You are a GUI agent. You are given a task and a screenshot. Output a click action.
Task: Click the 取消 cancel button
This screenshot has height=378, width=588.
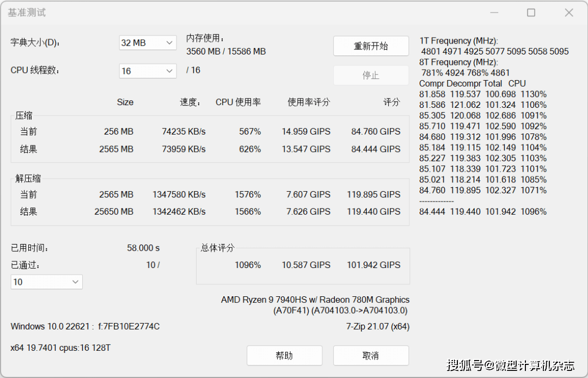tap(371, 355)
